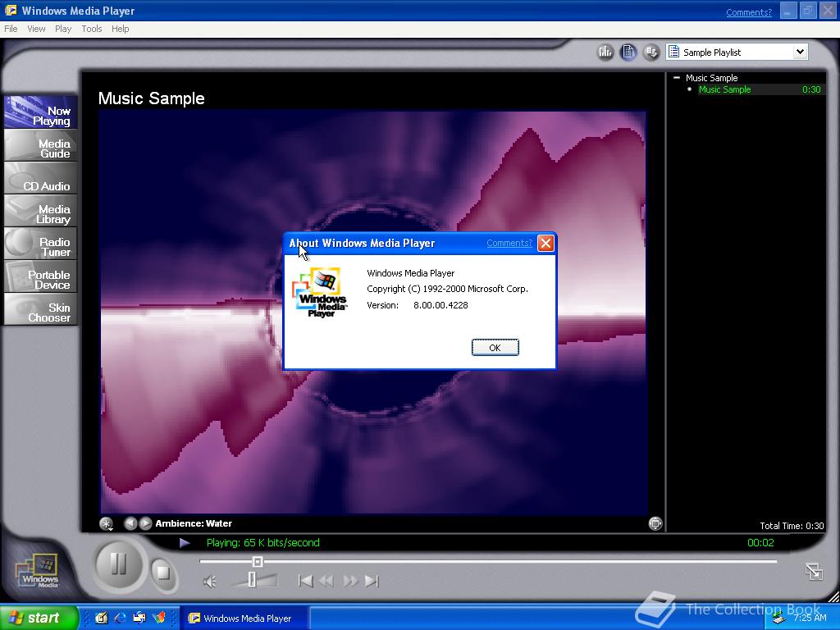This screenshot has width=840, height=630.
Task: Click the system tray network icon
Action: coord(779,619)
